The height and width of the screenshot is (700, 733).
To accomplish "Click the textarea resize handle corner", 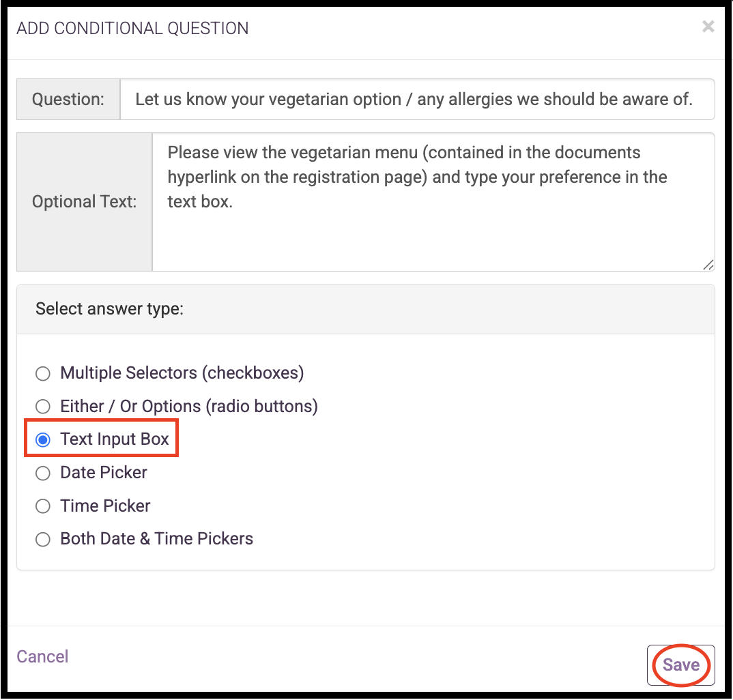I will click(708, 265).
